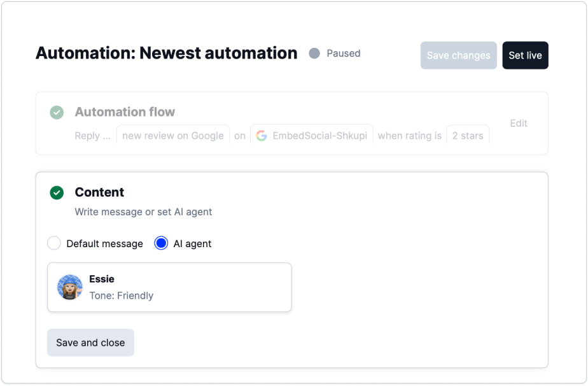Click the green check icon beside Content
588x386 pixels.
[x=57, y=192]
